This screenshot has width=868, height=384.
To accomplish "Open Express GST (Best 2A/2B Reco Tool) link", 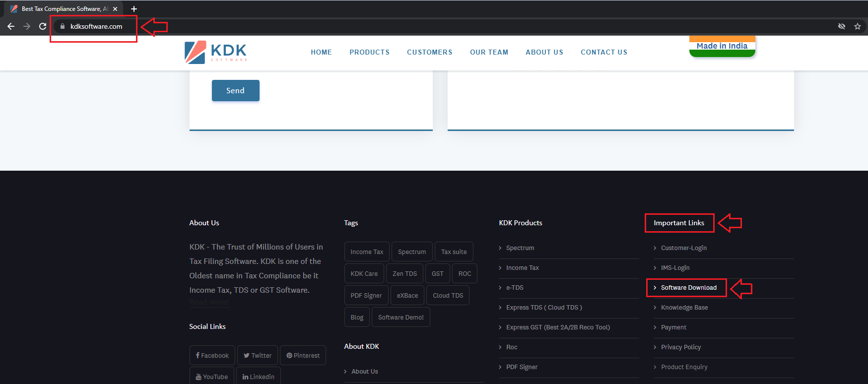I will tap(558, 327).
